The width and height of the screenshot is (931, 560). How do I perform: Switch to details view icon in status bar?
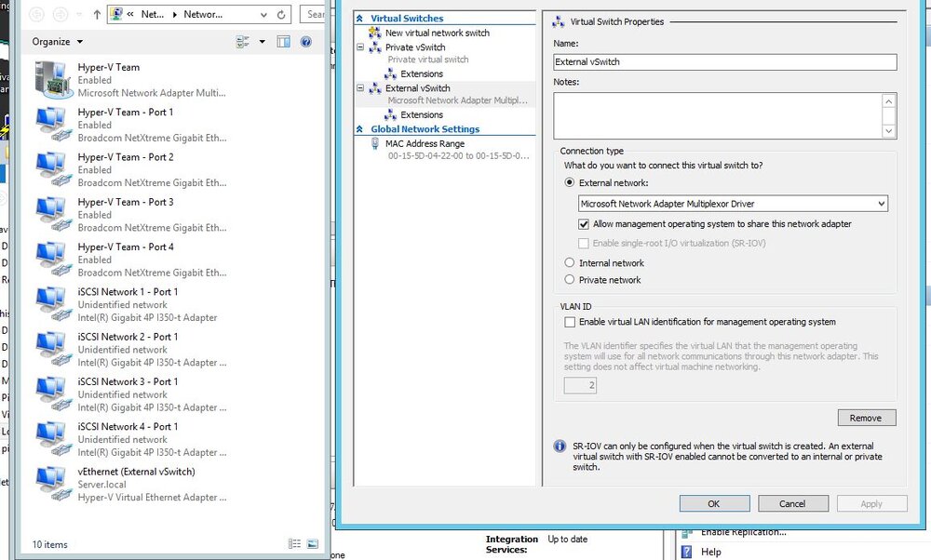pos(294,543)
